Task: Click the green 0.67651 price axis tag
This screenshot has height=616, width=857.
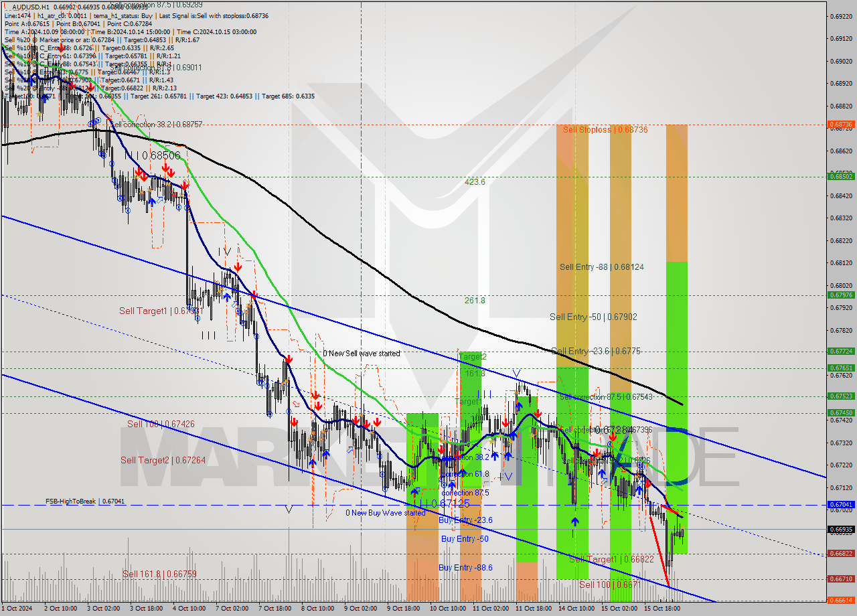Action: pos(841,368)
